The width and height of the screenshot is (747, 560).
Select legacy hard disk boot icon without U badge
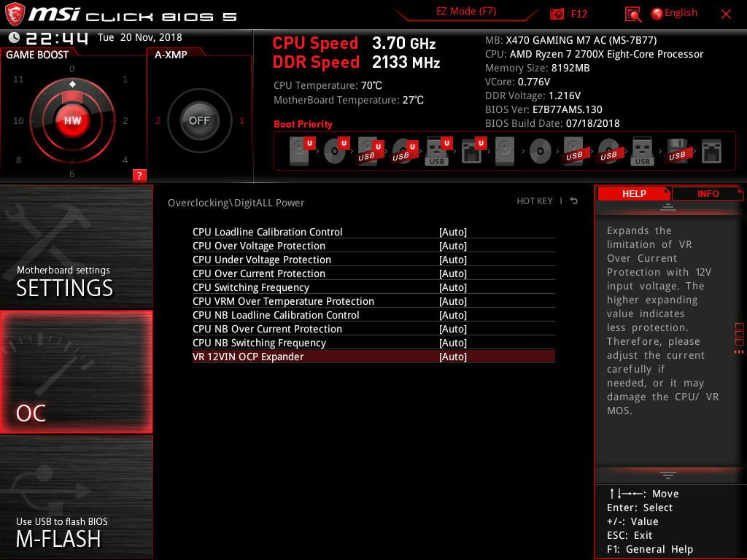coord(505,151)
